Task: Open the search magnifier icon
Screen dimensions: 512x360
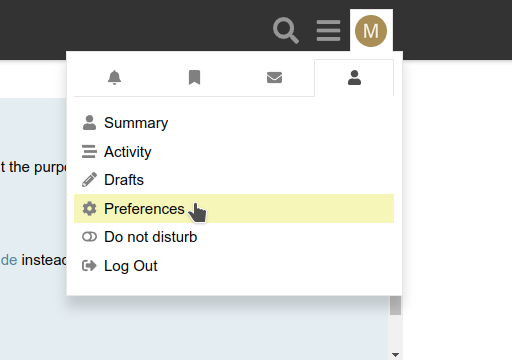Action: click(x=286, y=30)
